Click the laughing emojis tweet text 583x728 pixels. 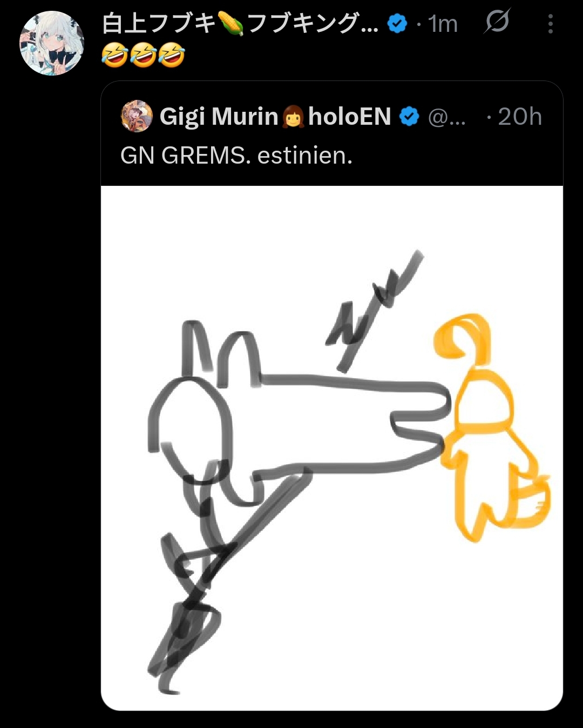(x=143, y=56)
